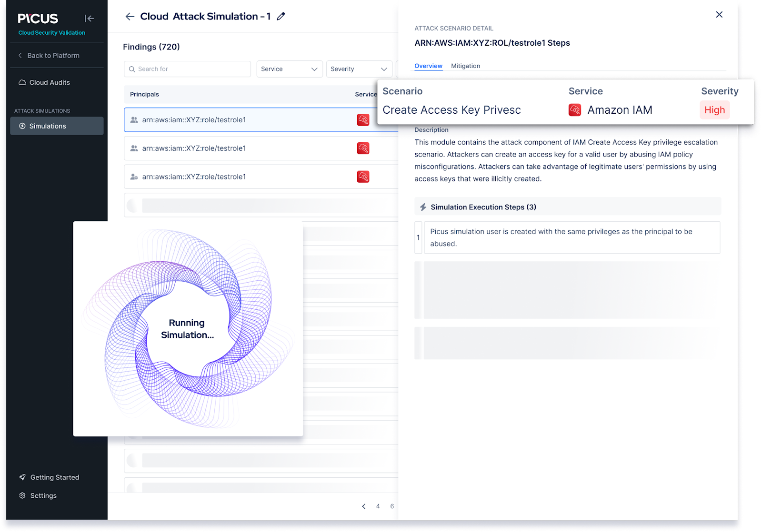The image size is (762, 532).
Task: Go to previous page with pagination chevron
Action: [x=364, y=506]
